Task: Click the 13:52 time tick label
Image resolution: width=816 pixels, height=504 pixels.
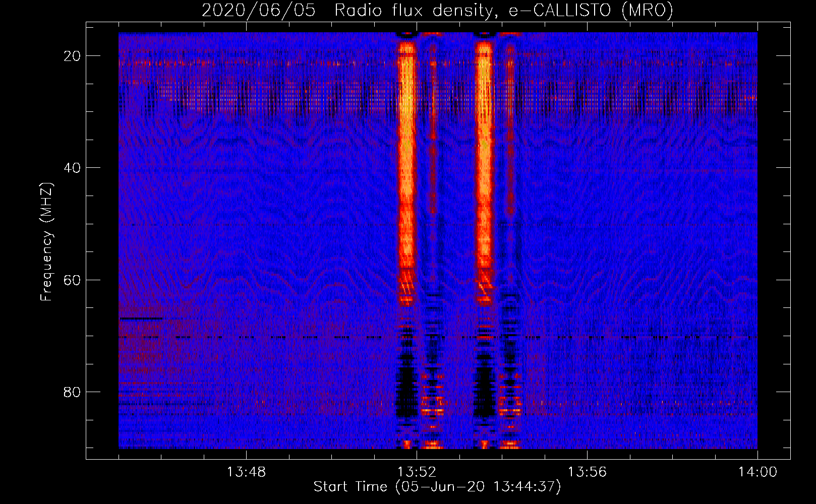Action: pyautogui.click(x=417, y=472)
